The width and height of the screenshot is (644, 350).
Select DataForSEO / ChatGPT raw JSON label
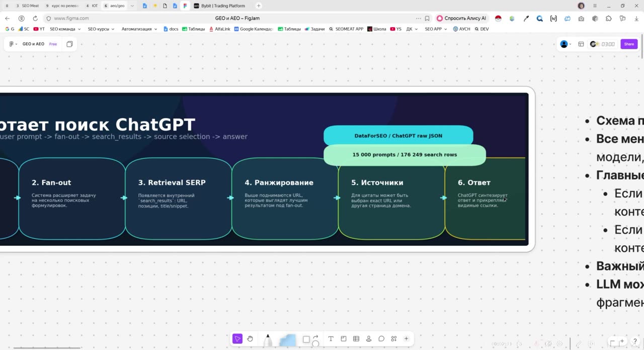pyautogui.click(x=398, y=136)
